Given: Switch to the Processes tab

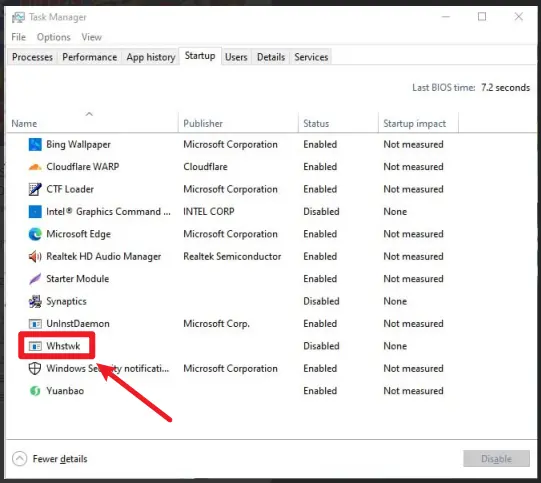Looking at the screenshot, I should coord(32,57).
